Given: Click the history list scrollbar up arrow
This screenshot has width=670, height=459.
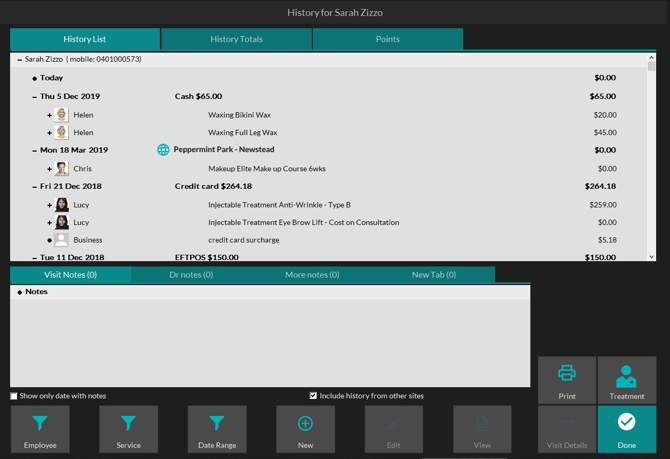Looking at the screenshot, I should (x=651, y=57).
